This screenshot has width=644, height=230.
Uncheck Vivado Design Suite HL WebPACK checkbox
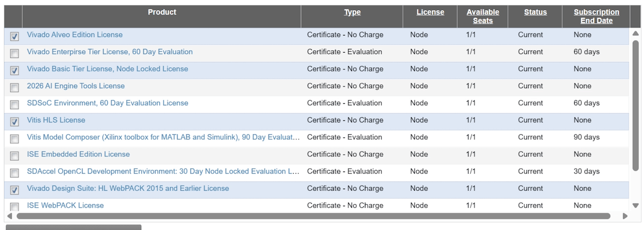coord(14,190)
